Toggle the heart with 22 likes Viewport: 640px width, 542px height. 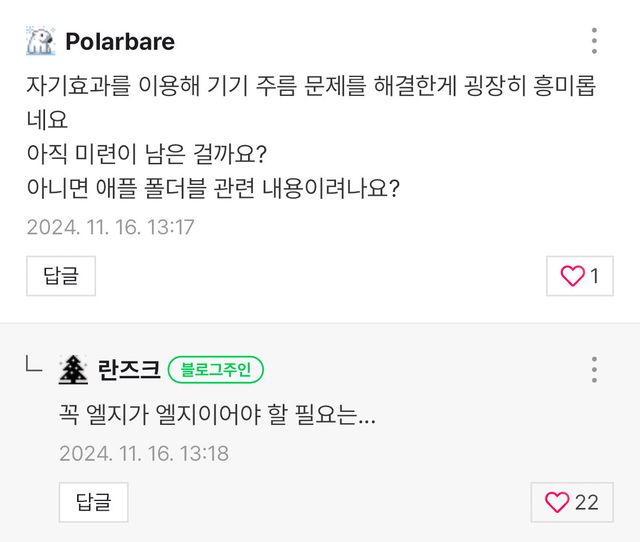click(x=557, y=503)
